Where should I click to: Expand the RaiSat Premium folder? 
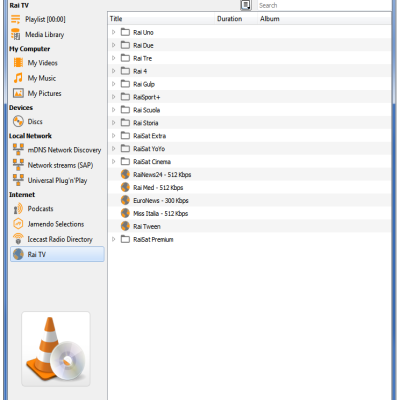(113, 239)
